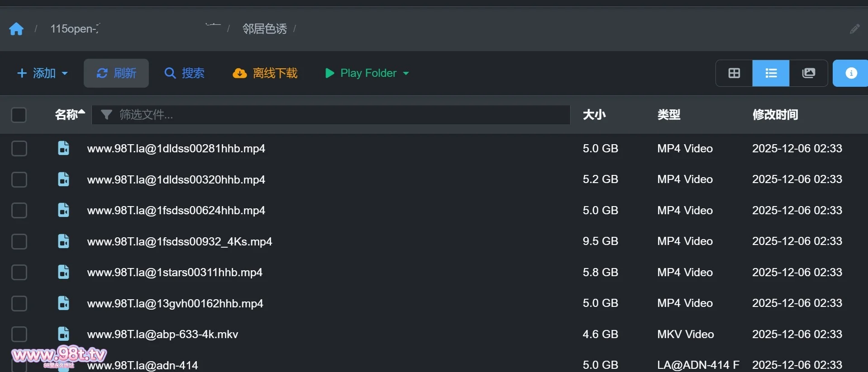Screen dimensions: 868x372
Task: Expand the Play Folder dropdown arrow
Action: pos(406,73)
